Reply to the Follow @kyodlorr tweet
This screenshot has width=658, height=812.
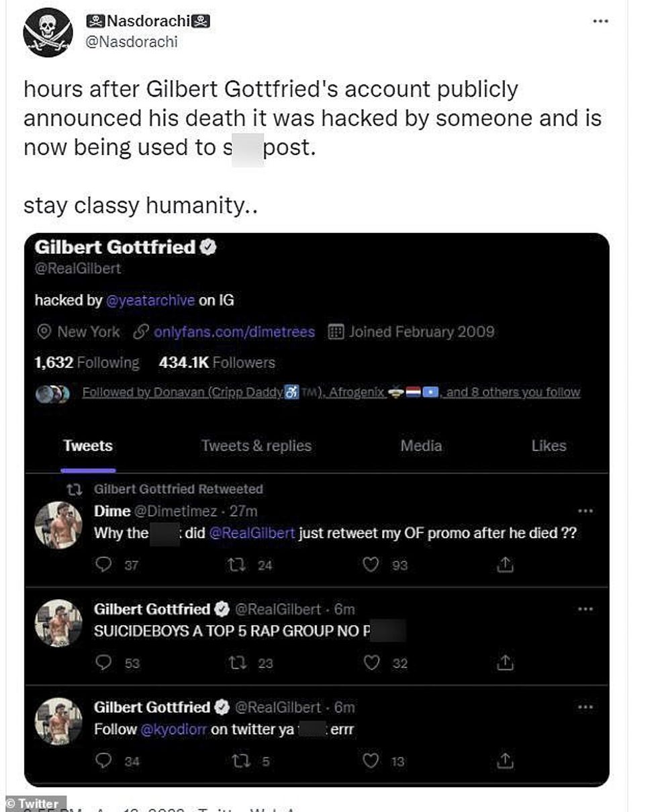(104, 761)
